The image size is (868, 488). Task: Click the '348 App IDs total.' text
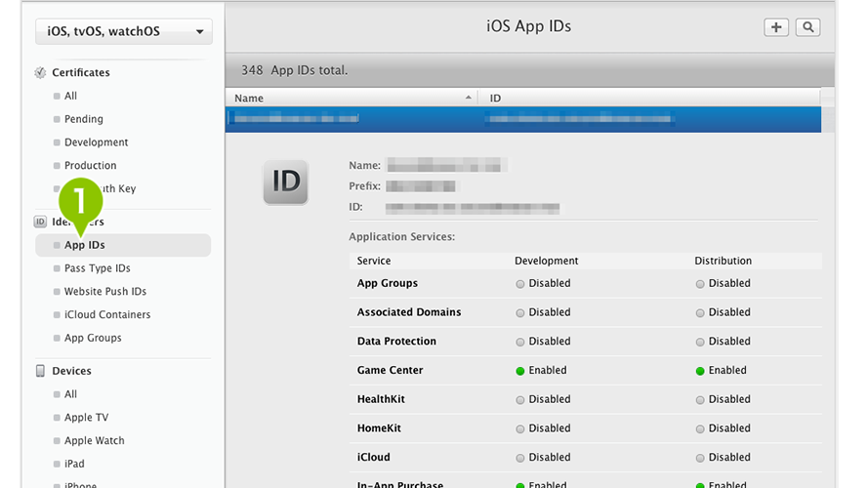[x=295, y=70]
